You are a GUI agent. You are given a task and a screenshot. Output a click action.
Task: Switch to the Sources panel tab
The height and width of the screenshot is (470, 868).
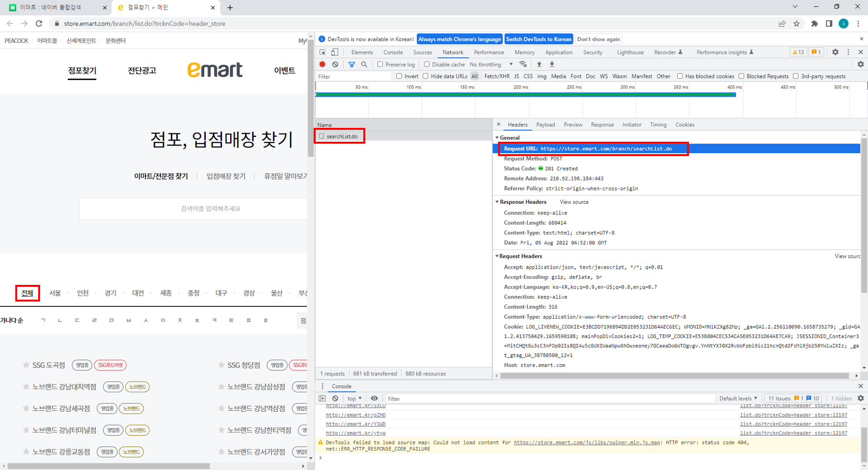tap(423, 52)
